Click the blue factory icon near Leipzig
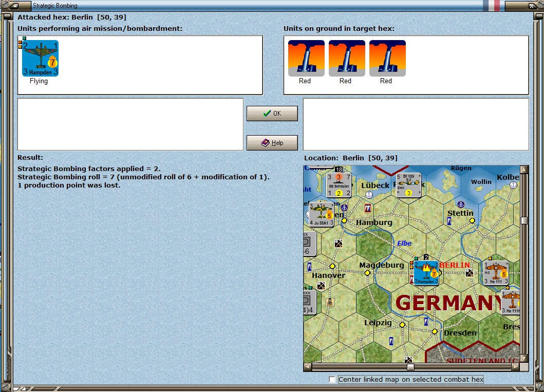 (391, 341)
